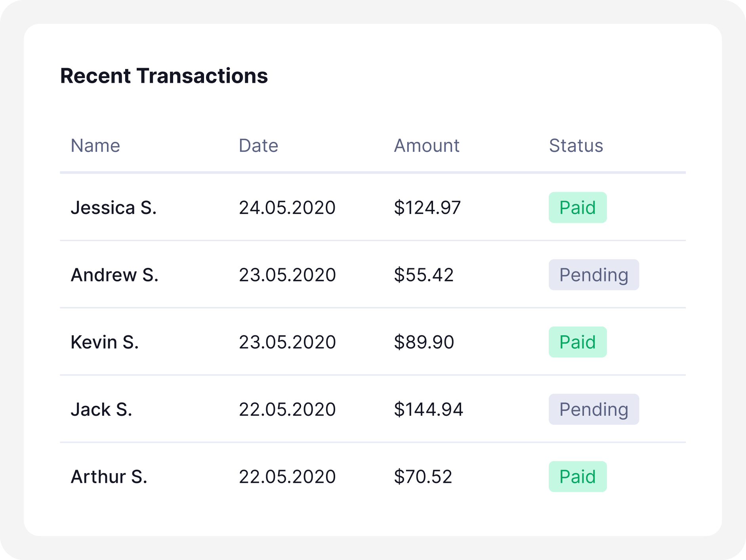
Task: Select the $70.52 amount
Action: (423, 477)
